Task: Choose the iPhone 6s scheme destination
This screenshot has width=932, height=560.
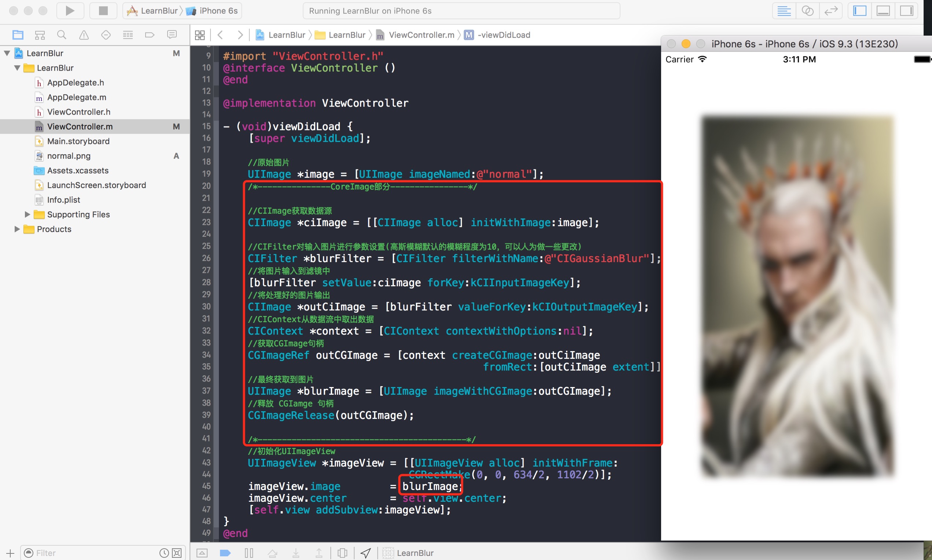Action: [218, 11]
